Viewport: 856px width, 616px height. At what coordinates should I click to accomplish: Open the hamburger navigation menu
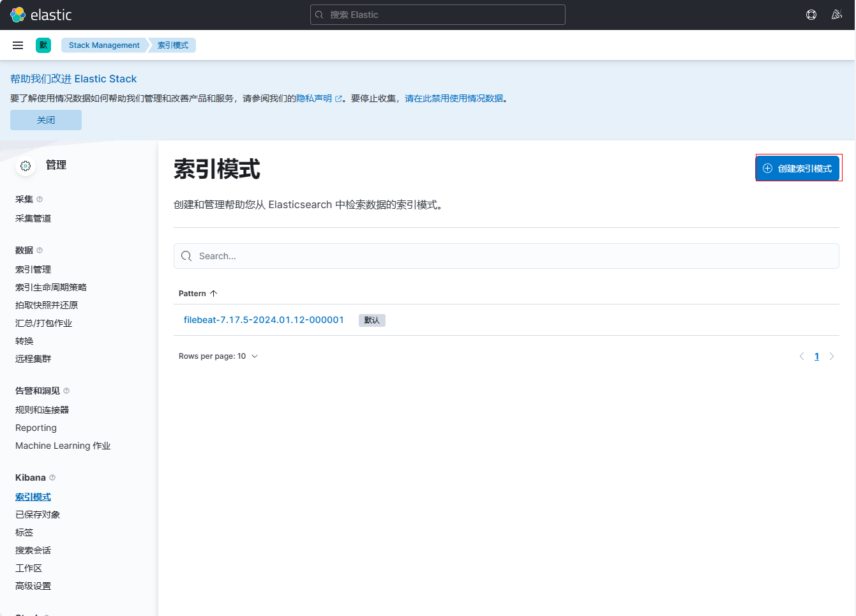(18, 45)
